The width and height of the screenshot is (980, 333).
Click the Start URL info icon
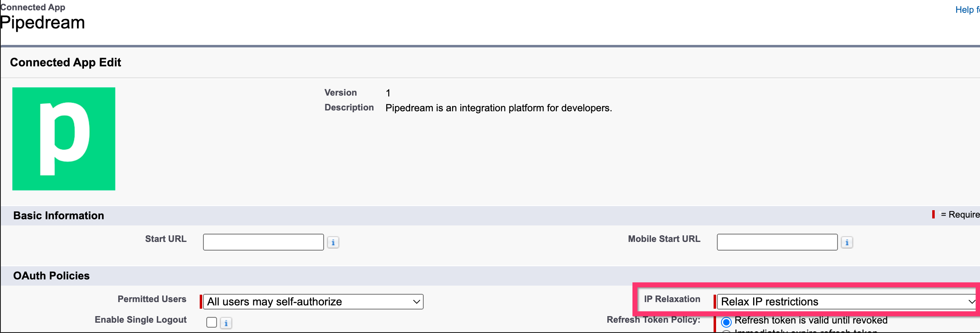click(333, 242)
